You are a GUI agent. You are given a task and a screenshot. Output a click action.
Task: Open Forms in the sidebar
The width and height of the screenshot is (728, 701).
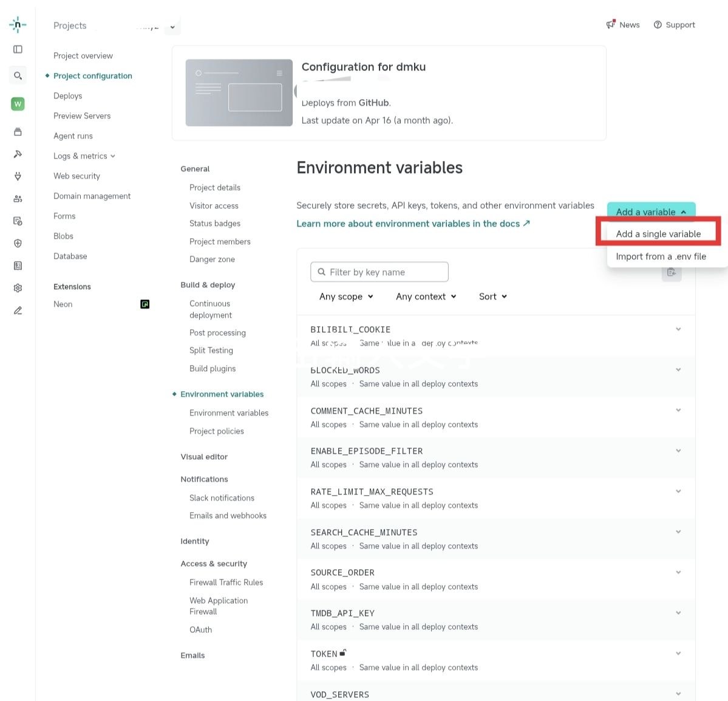64,216
